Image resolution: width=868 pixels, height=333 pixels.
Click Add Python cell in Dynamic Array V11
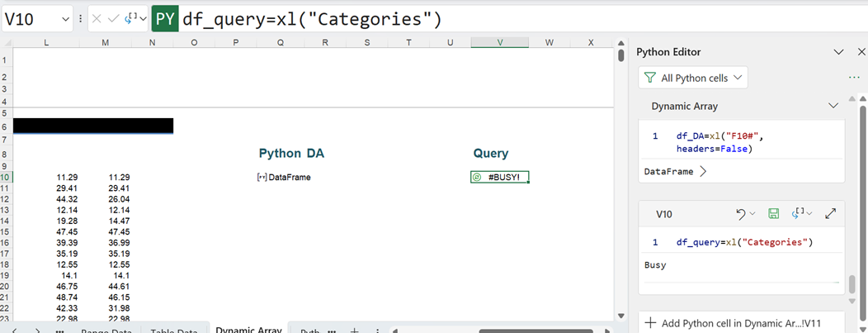click(741, 323)
